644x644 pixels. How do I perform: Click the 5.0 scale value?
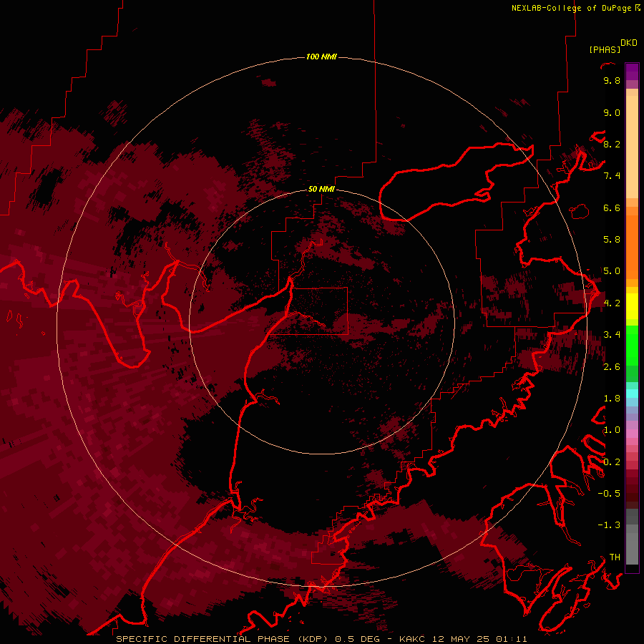(x=612, y=271)
